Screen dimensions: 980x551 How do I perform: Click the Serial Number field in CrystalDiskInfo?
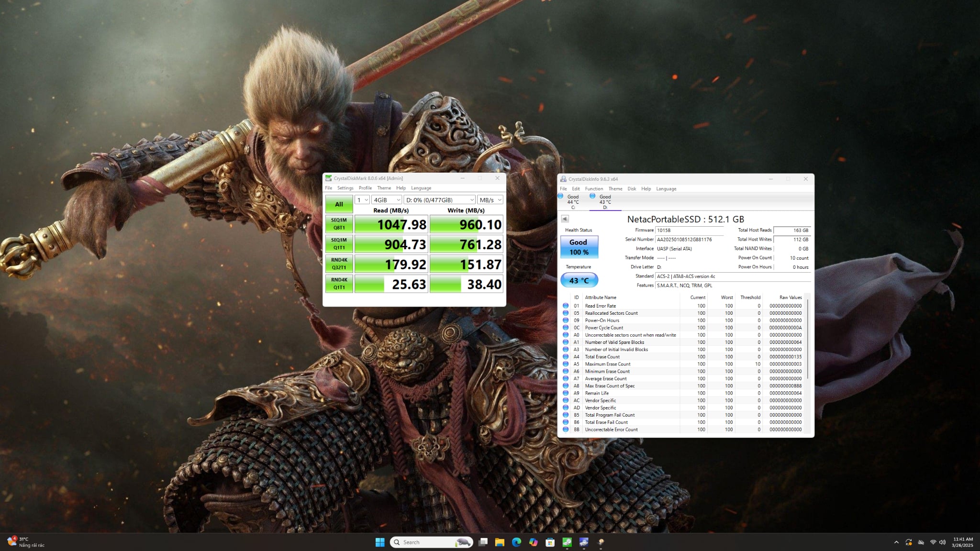point(689,239)
